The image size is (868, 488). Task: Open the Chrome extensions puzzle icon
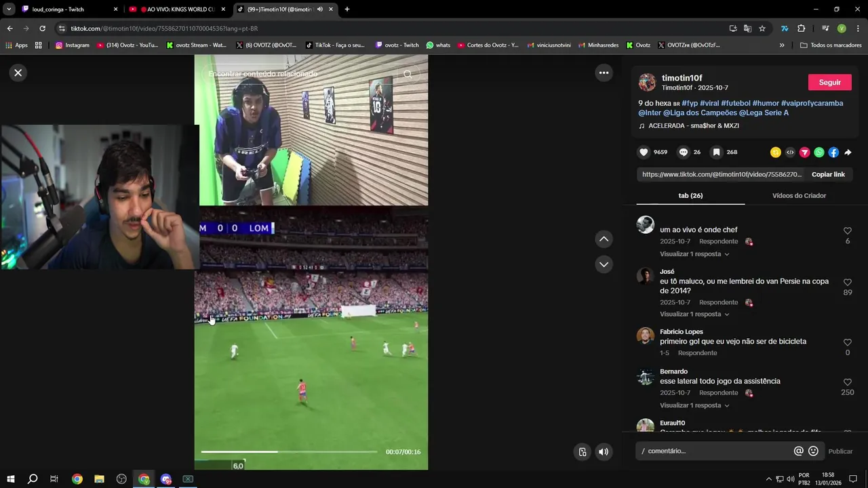(x=801, y=28)
